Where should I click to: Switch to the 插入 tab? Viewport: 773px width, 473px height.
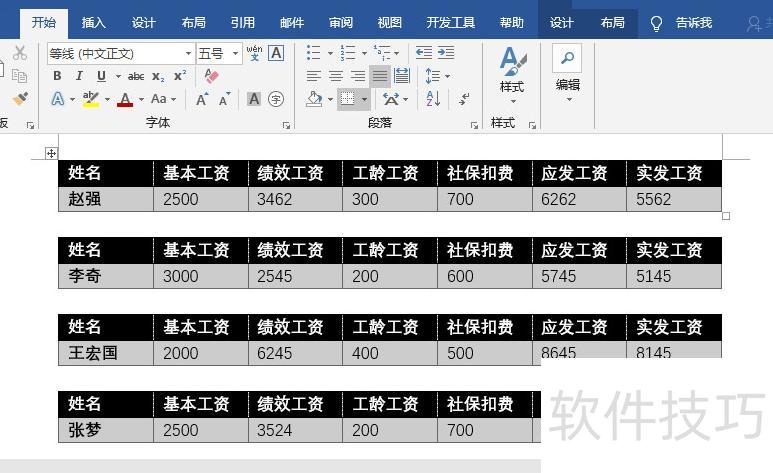[94, 23]
